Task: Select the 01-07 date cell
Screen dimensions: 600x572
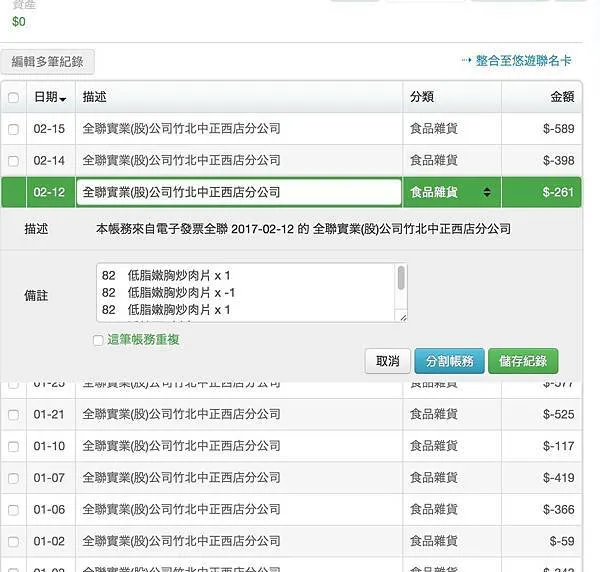Action: pos(49,478)
